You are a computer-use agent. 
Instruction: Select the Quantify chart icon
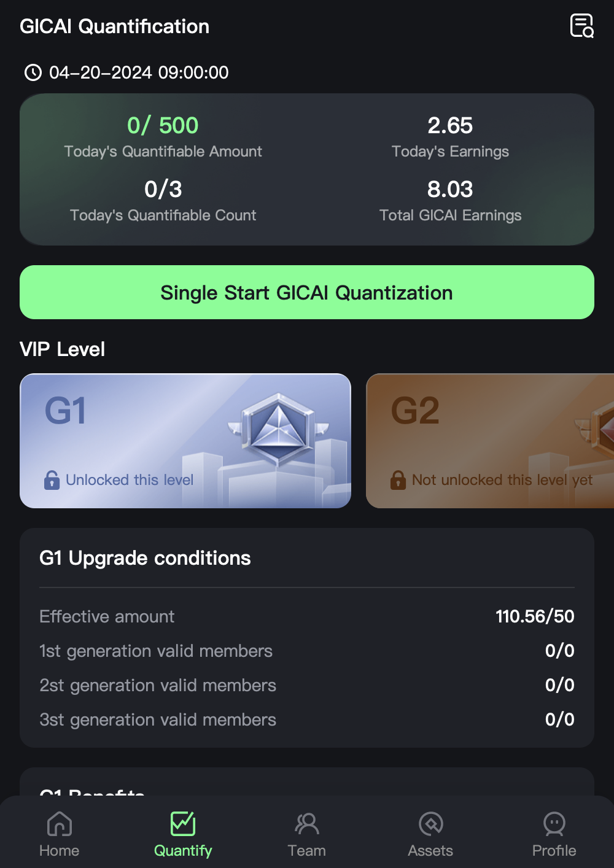183,824
